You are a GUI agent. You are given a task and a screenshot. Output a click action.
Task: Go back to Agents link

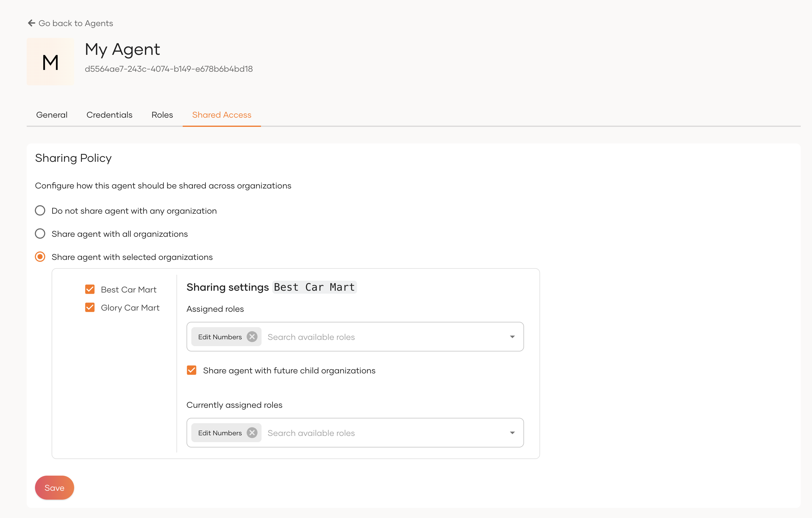click(71, 23)
